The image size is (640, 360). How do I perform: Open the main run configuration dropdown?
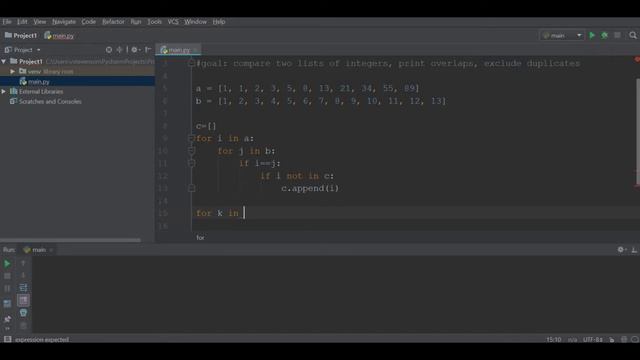click(x=562, y=36)
